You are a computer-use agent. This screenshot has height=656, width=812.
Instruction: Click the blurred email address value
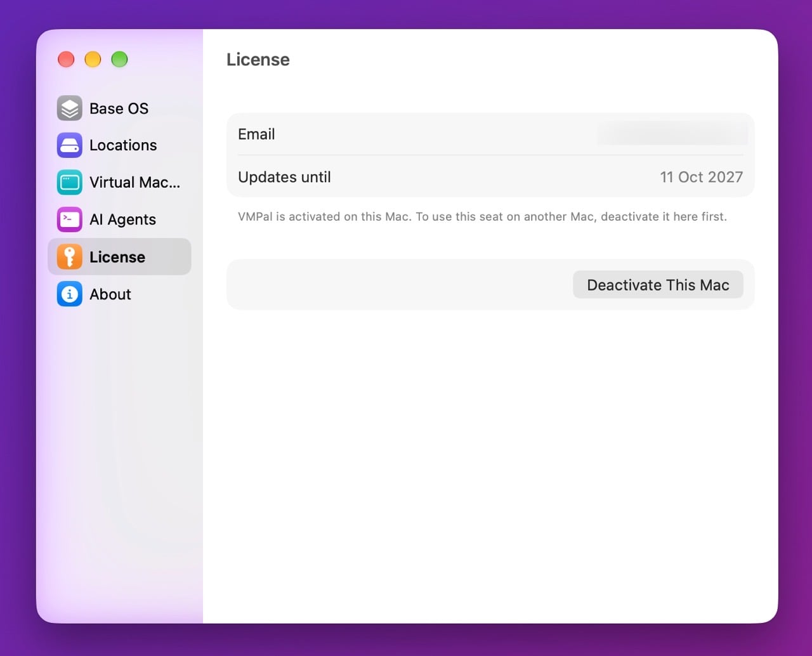click(x=672, y=134)
